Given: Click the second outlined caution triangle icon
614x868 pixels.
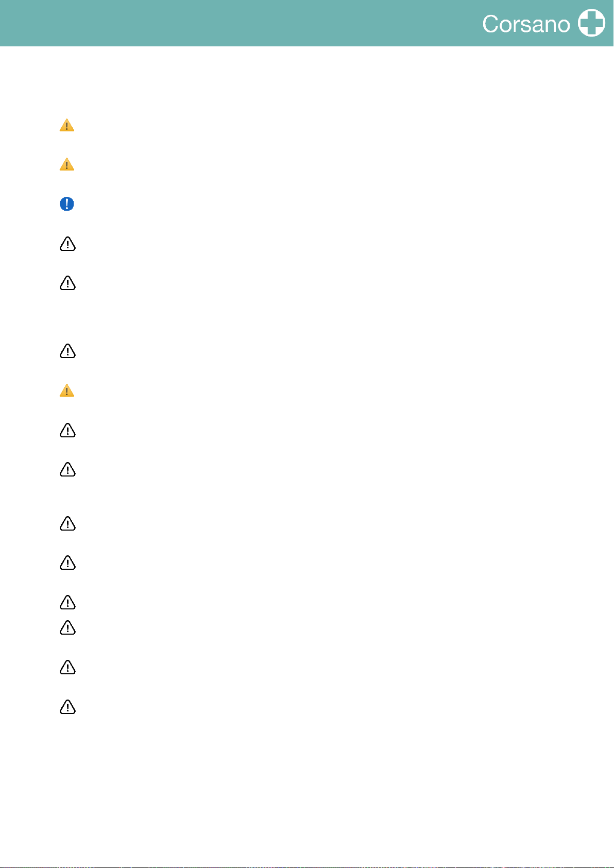Looking at the screenshot, I should tap(67, 283).
